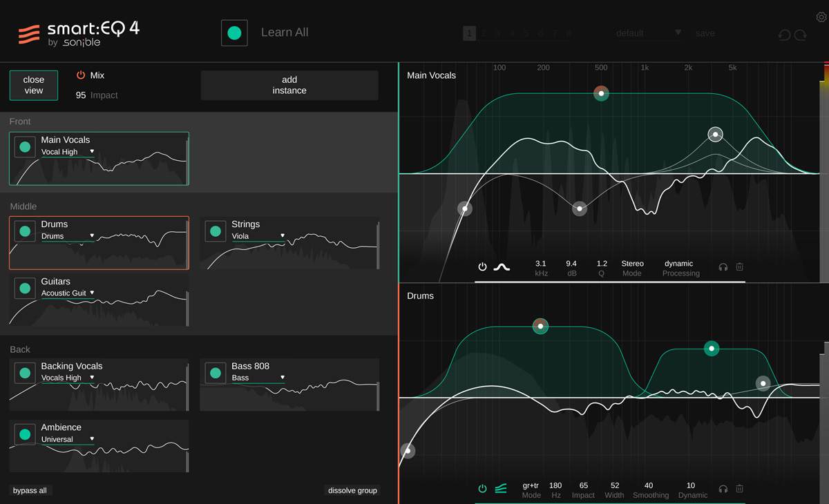Screen dimensions: 829x504
Task: Solo the Main Vocals band with the headphone icon
Action: coord(723,267)
